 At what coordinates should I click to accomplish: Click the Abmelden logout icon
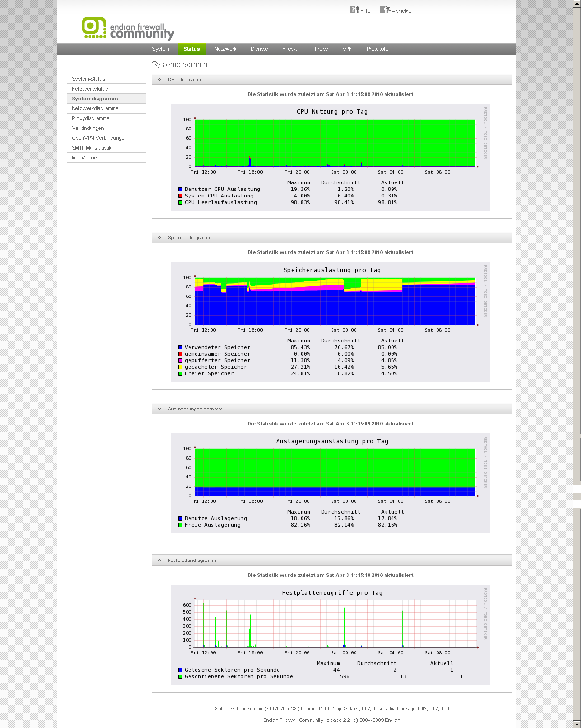click(385, 9)
